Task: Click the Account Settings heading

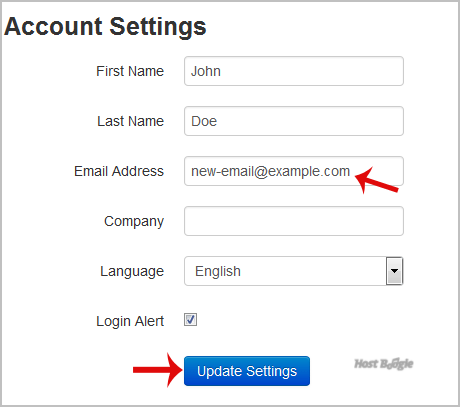Action: (105, 27)
